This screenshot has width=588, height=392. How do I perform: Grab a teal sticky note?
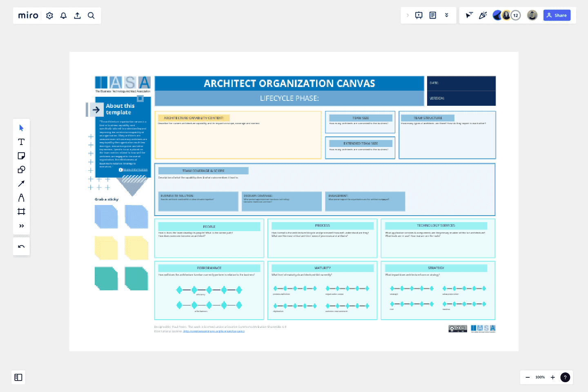pyautogui.click(x=106, y=278)
